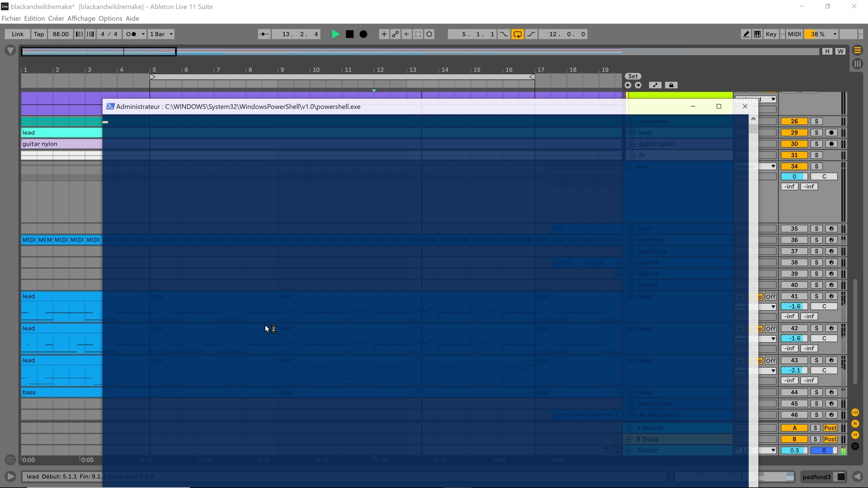The width and height of the screenshot is (868, 488).
Task: Activate the Arrangement Record button
Action: (x=363, y=34)
